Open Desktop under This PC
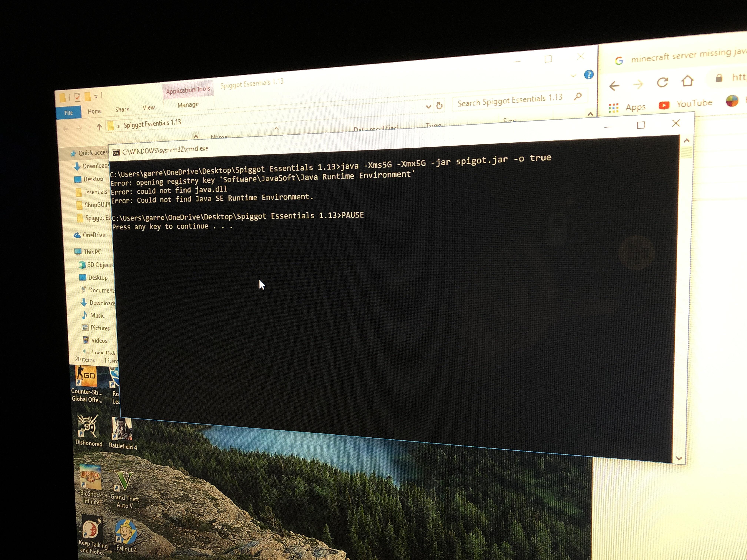The image size is (747, 560). pyautogui.click(x=94, y=277)
